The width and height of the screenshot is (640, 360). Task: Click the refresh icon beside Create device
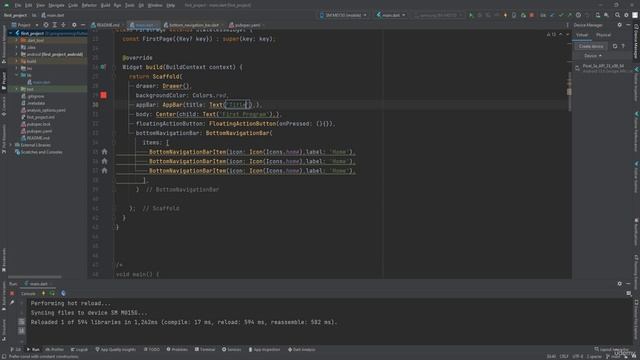tap(615, 46)
